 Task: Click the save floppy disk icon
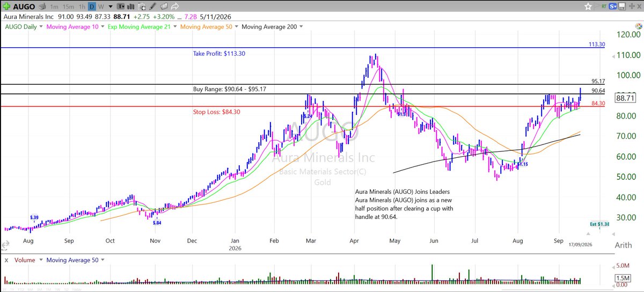click(x=621, y=6)
